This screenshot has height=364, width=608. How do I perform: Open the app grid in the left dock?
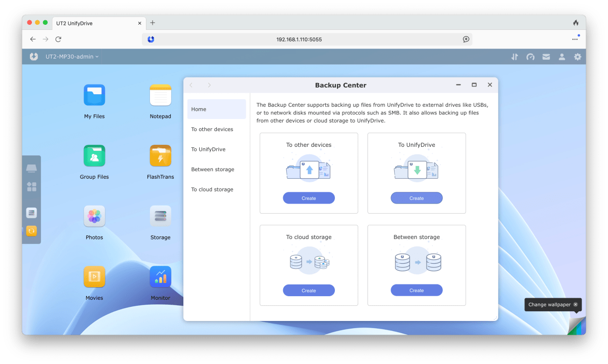31,187
